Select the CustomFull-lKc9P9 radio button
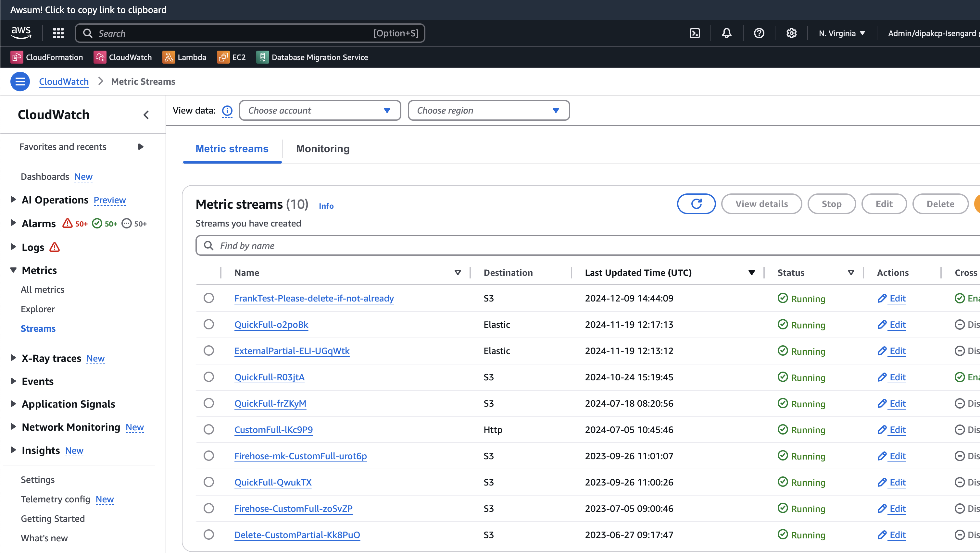This screenshot has height=553, width=980. click(208, 429)
